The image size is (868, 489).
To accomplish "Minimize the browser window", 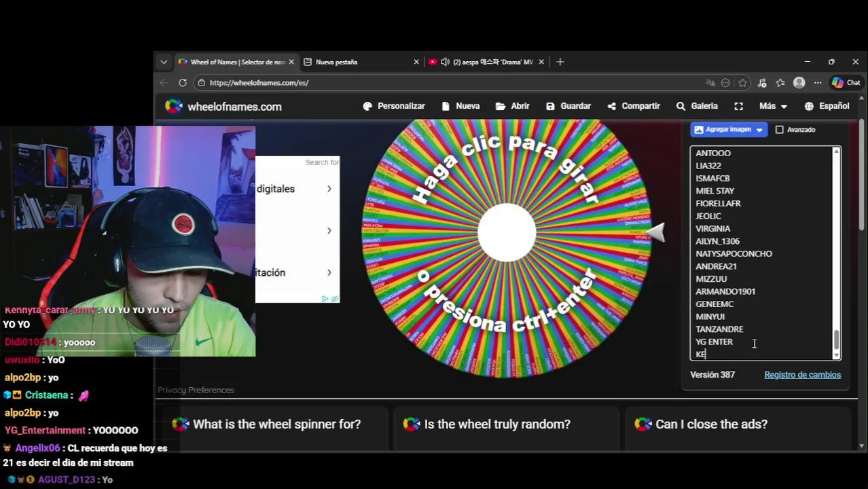I will [x=807, y=62].
